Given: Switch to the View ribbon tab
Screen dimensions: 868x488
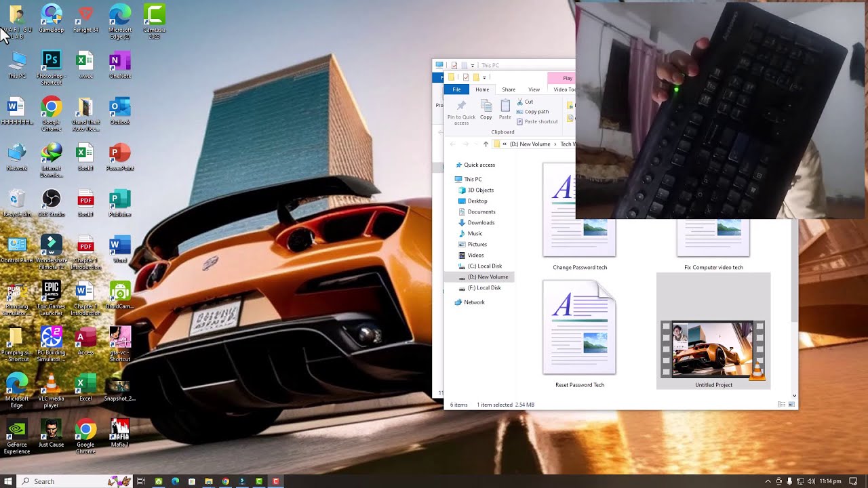Looking at the screenshot, I should [534, 89].
